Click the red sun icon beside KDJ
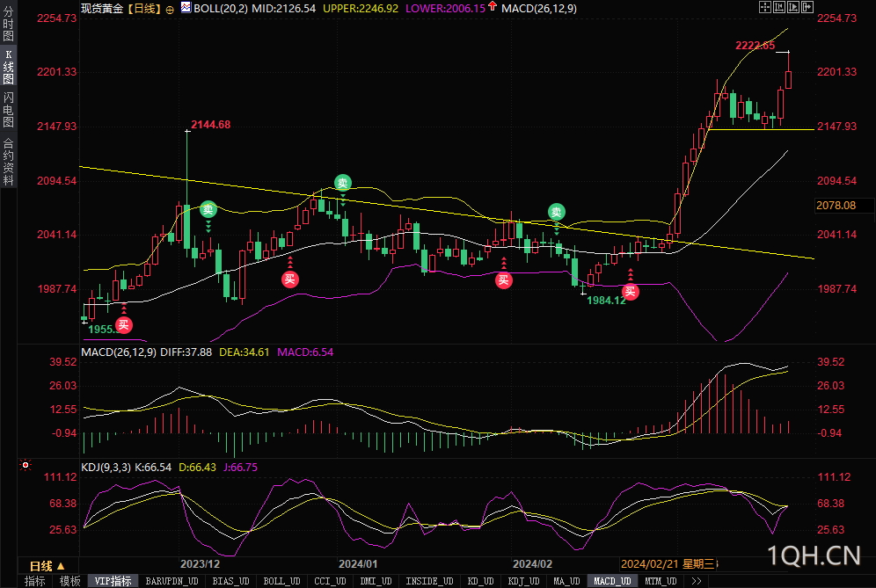This screenshot has width=876, height=588. pyautogui.click(x=26, y=465)
